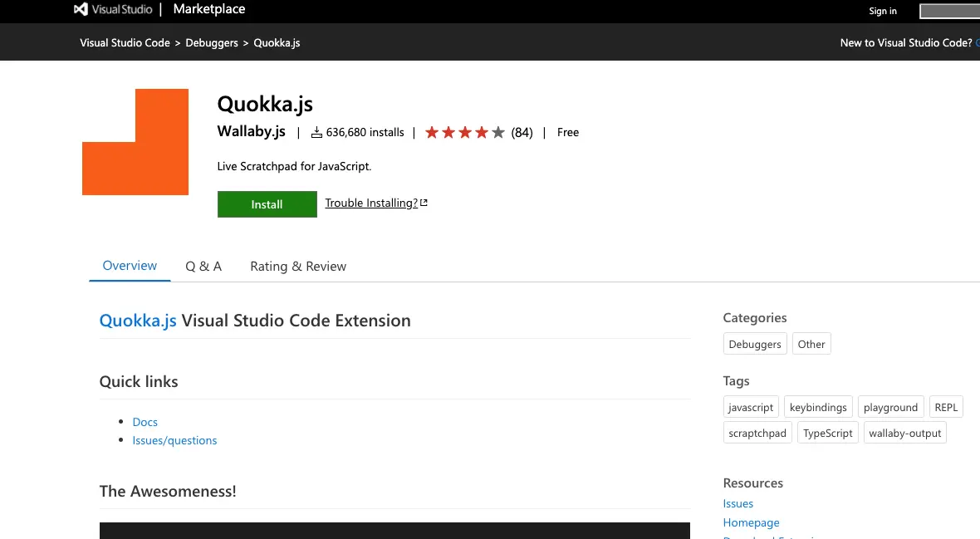Select the Debuggers category chip

[x=755, y=344]
